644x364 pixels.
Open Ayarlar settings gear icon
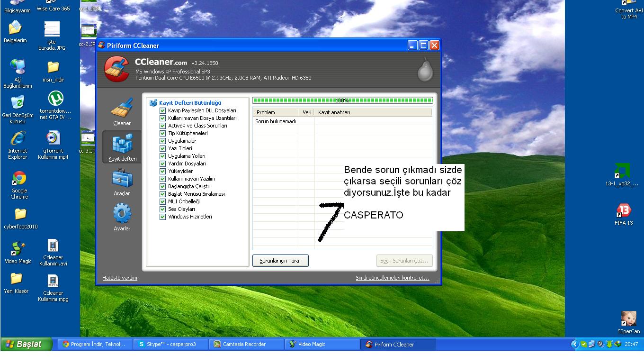(x=122, y=217)
